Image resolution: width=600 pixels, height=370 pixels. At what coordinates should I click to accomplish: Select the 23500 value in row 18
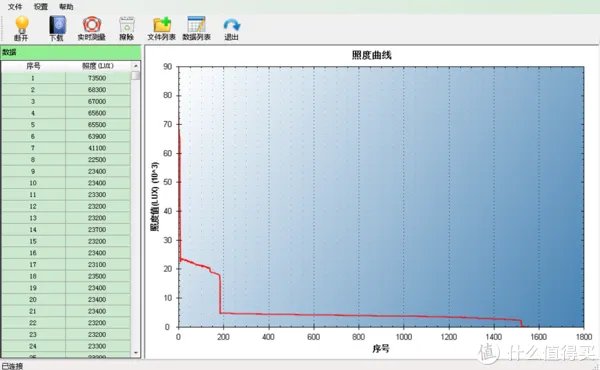coord(97,276)
